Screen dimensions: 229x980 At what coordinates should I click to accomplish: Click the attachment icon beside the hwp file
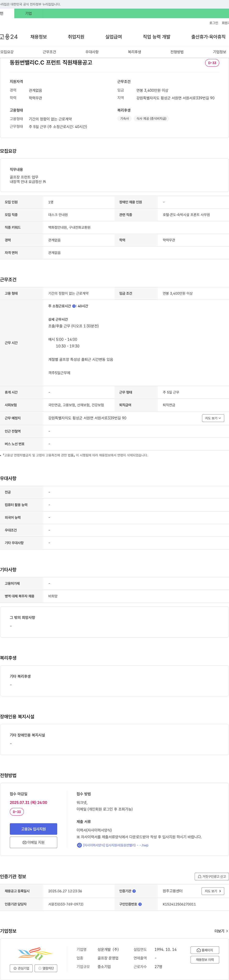click(79, 845)
